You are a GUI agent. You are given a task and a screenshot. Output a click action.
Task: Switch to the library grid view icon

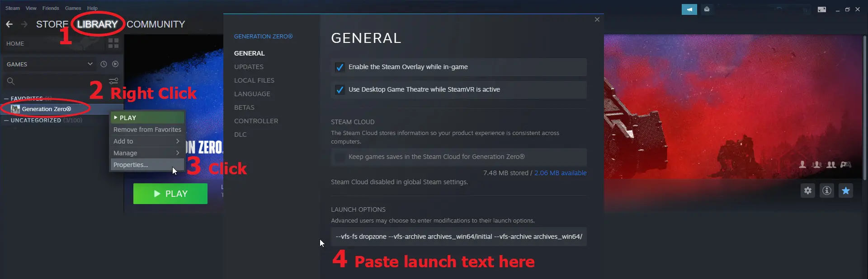tap(113, 43)
